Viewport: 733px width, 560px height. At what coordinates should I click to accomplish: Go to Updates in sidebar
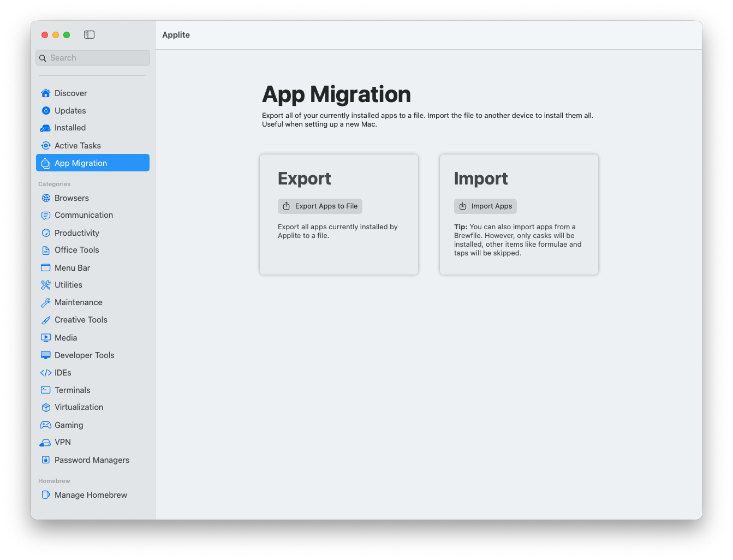pyautogui.click(x=93, y=111)
